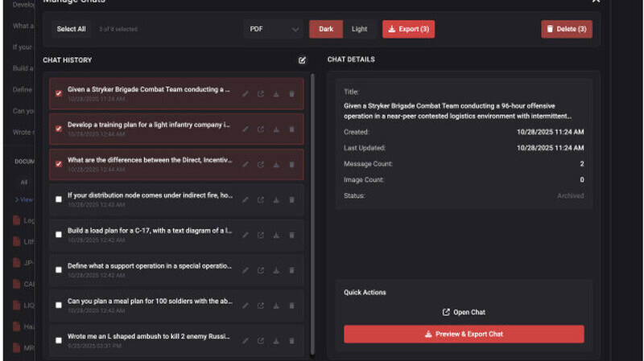This screenshot has width=644, height=361.
Task: Click the Export (3) button
Action: click(408, 30)
